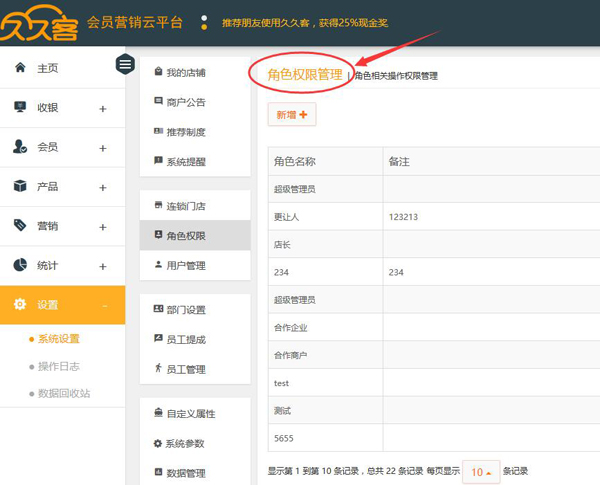
Task: Click the 主页 home icon
Action: pyautogui.click(x=20, y=68)
